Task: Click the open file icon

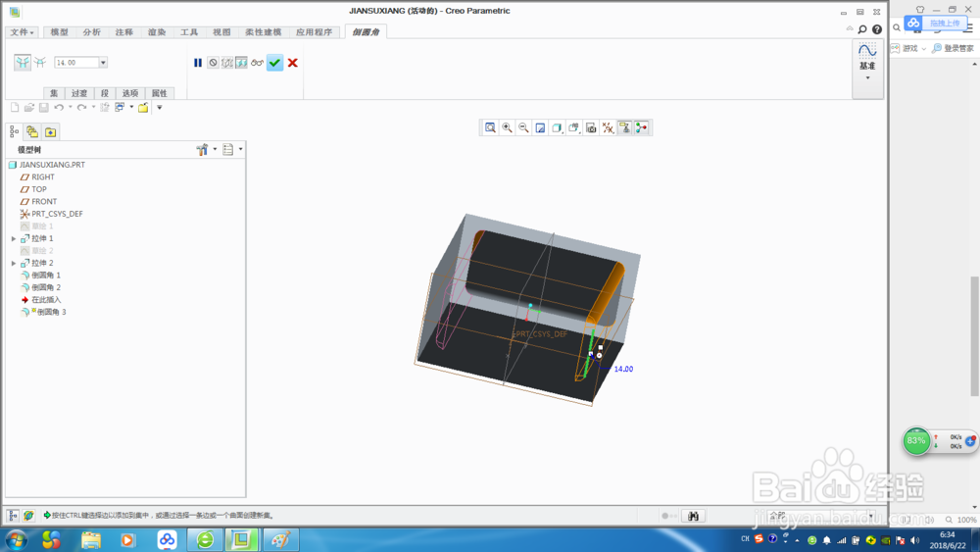Action: coord(28,108)
